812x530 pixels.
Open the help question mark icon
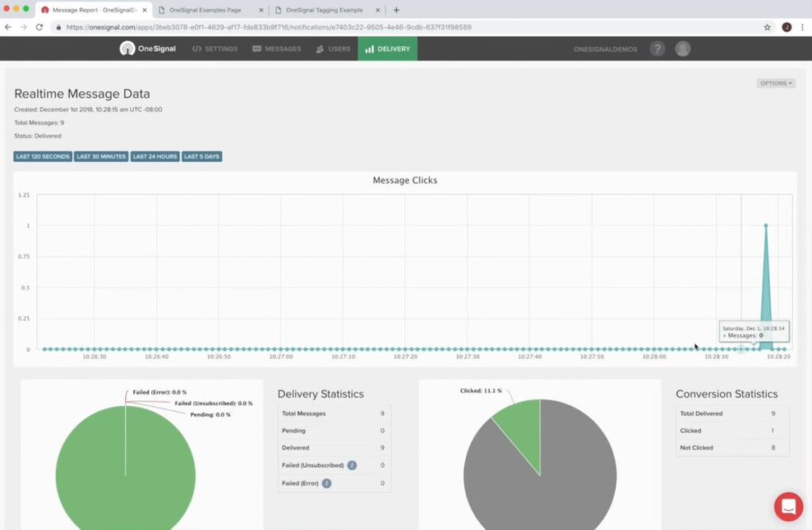pos(657,48)
